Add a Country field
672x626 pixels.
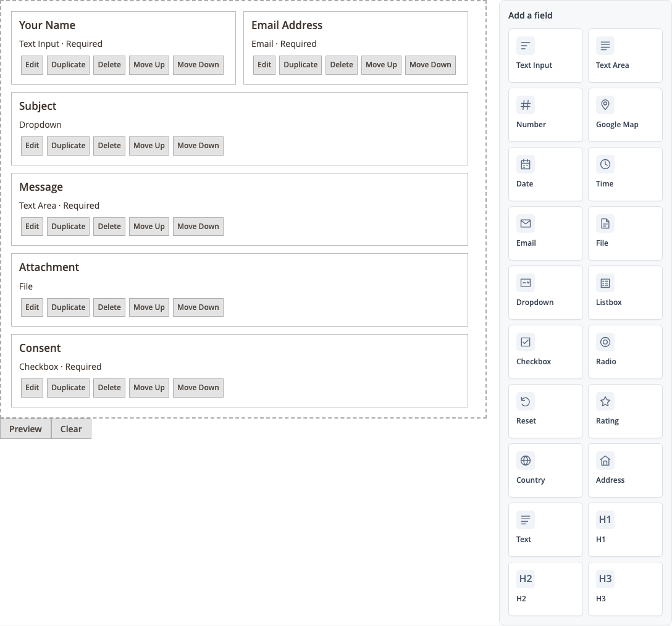[x=545, y=470]
